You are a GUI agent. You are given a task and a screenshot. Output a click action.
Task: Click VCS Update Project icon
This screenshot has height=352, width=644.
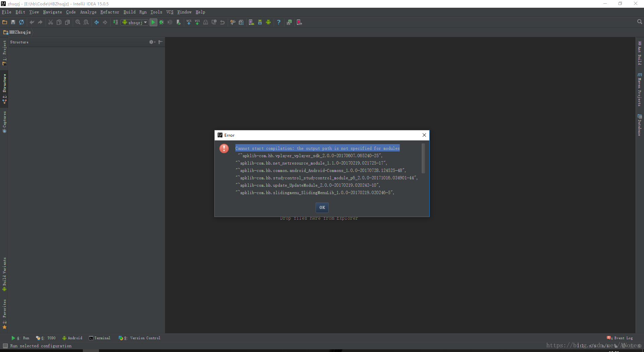pos(189,22)
